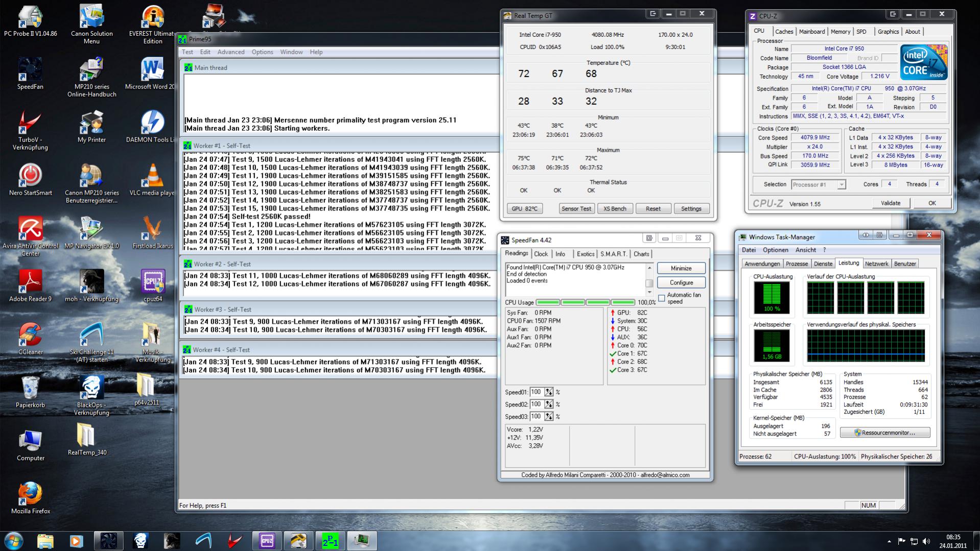Click Minimize button in SpeedFan panel
The width and height of the screenshot is (980, 551).
681,268
